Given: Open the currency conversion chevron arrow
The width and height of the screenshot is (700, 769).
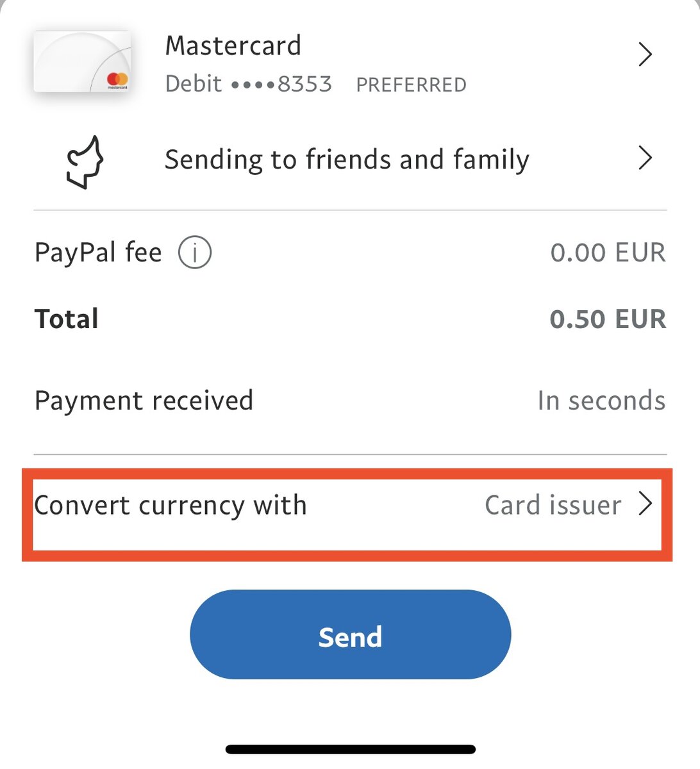Looking at the screenshot, I should (x=646, y=504).
